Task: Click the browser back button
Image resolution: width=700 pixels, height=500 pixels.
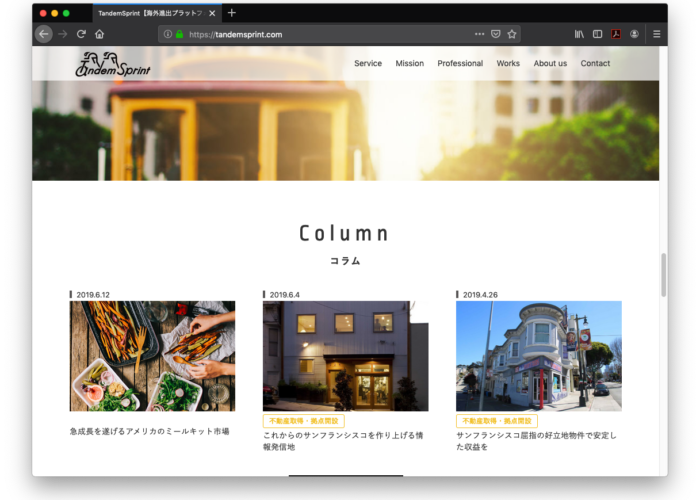Action: click(44, 34)
